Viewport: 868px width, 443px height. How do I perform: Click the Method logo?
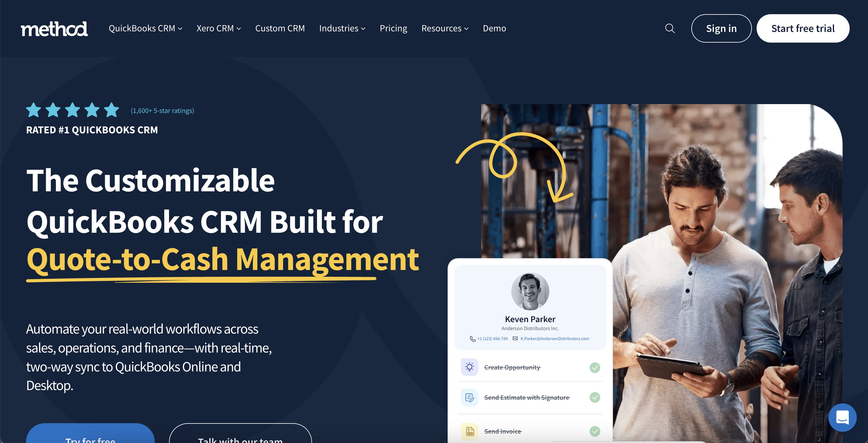(54, 29)
